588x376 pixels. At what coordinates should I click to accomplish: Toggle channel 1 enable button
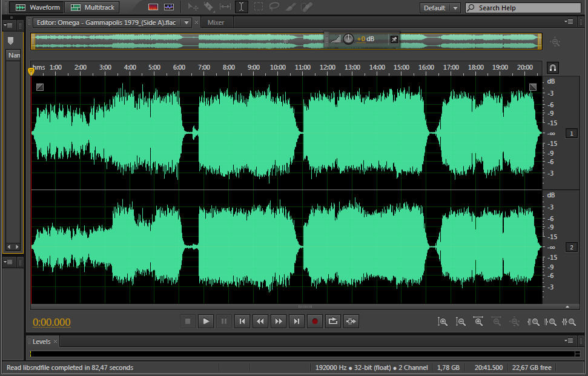572,133
